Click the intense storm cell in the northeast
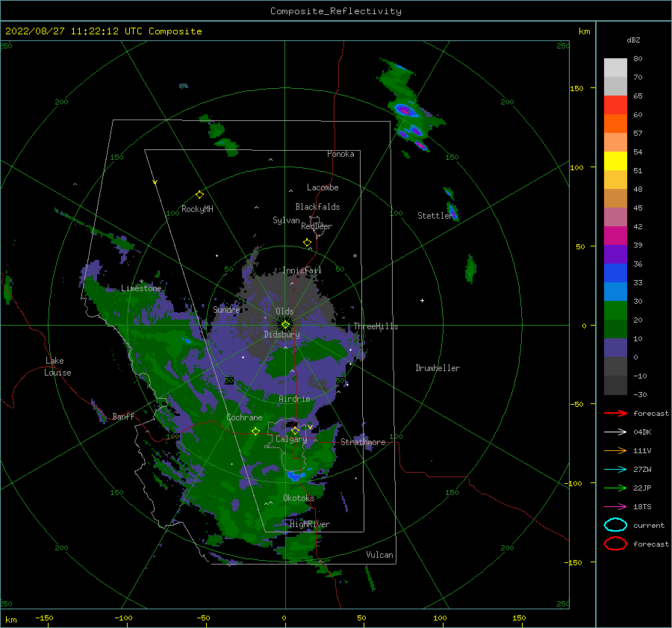Viewport: 672px width, 628px height. (x=405, y=111)
